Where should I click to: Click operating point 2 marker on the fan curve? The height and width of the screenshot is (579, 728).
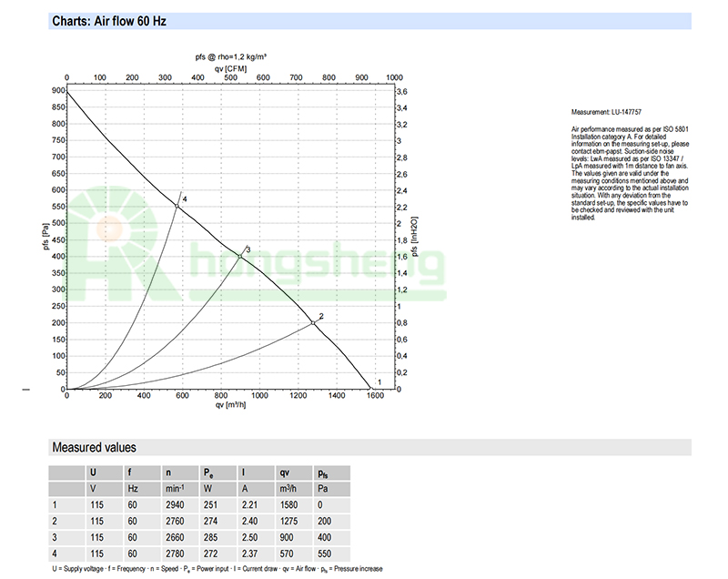coord(313,323)
